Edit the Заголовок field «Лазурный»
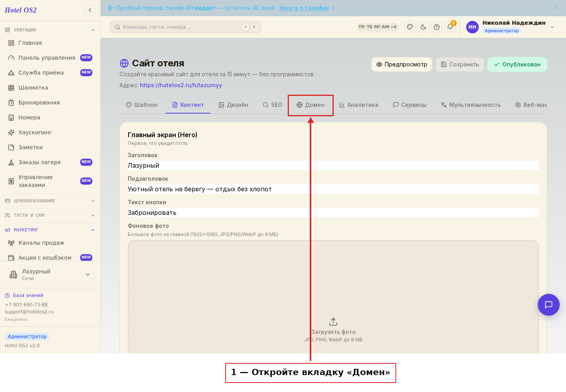 [333, 165]
